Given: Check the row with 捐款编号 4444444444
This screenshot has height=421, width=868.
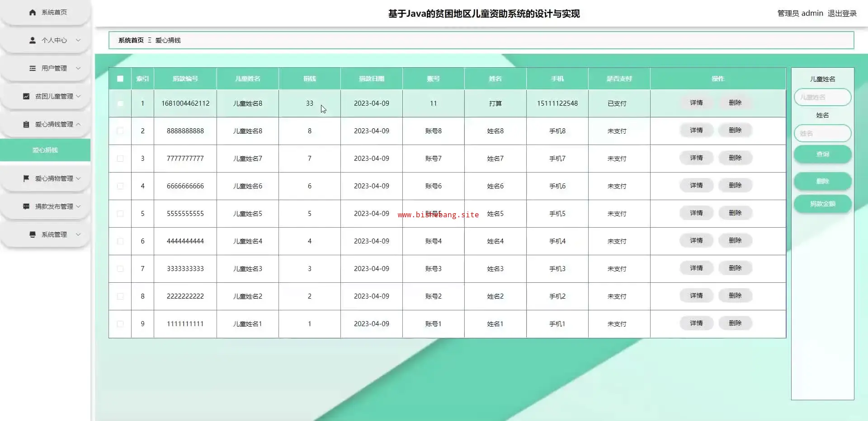Looking at the screenshot, I should 120,241.
